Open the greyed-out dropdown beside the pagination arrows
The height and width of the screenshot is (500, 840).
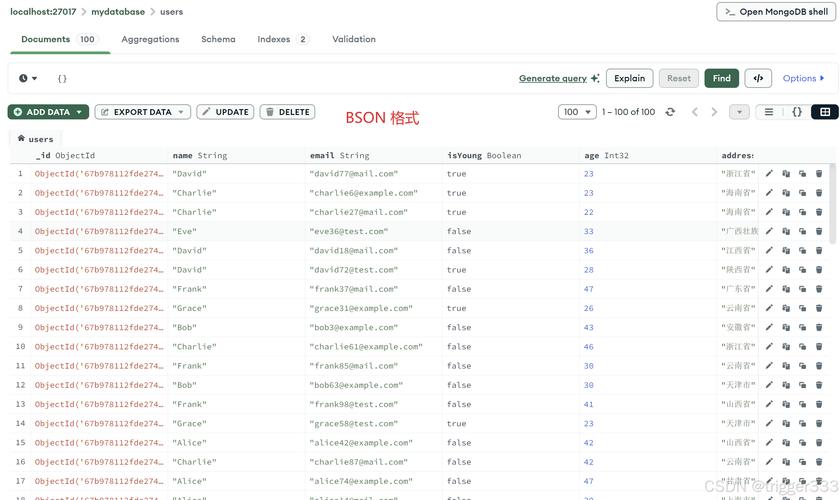[x=739, y=112]
